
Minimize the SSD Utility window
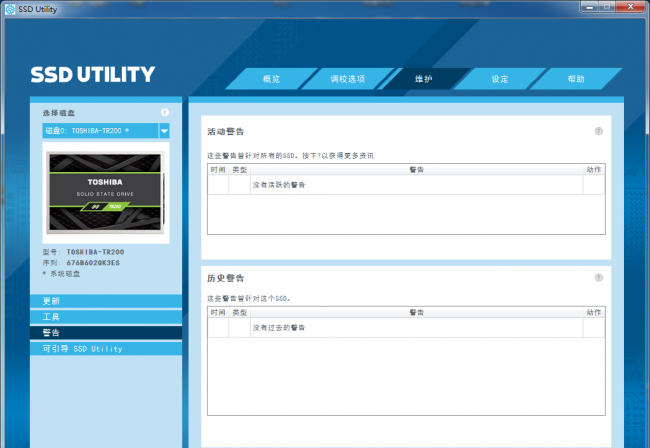click(590, 7)
